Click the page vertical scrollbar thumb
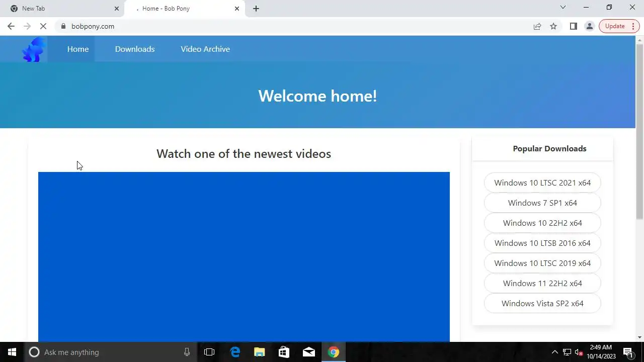The width and height of the screenshot is (644, 362). click(640, 131)
